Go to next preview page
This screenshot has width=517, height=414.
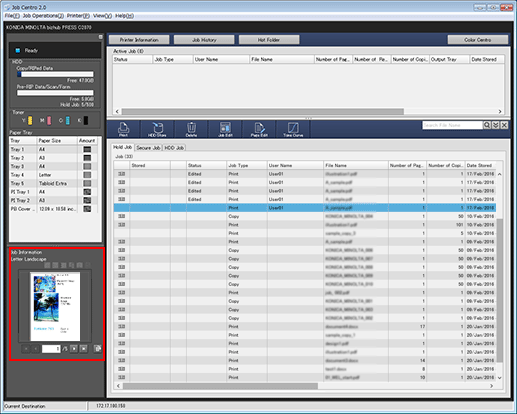74,349
